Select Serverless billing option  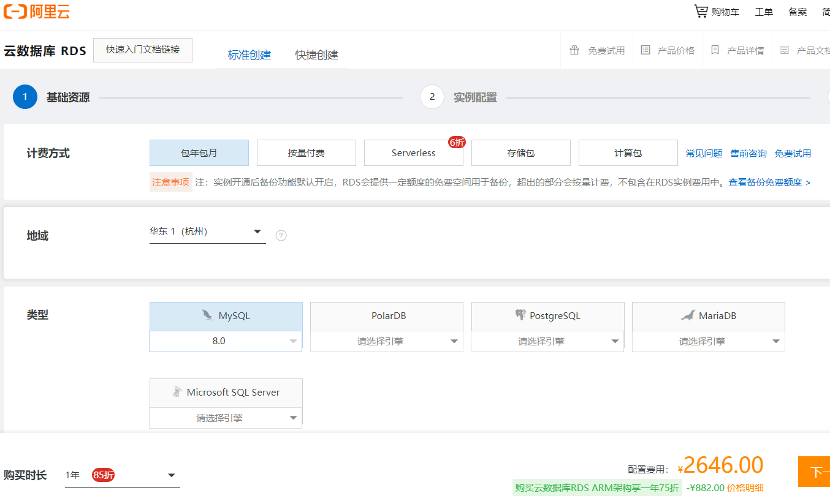414,152
